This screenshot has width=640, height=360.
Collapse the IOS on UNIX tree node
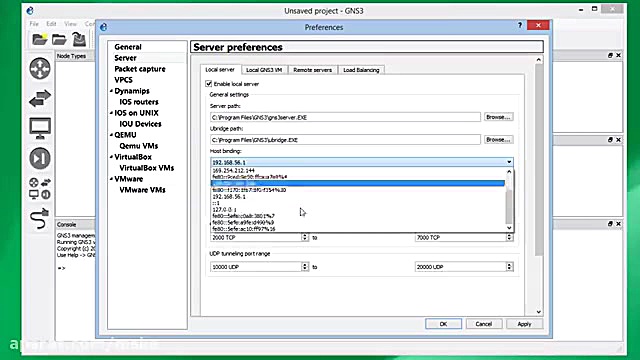click(111, 113)
